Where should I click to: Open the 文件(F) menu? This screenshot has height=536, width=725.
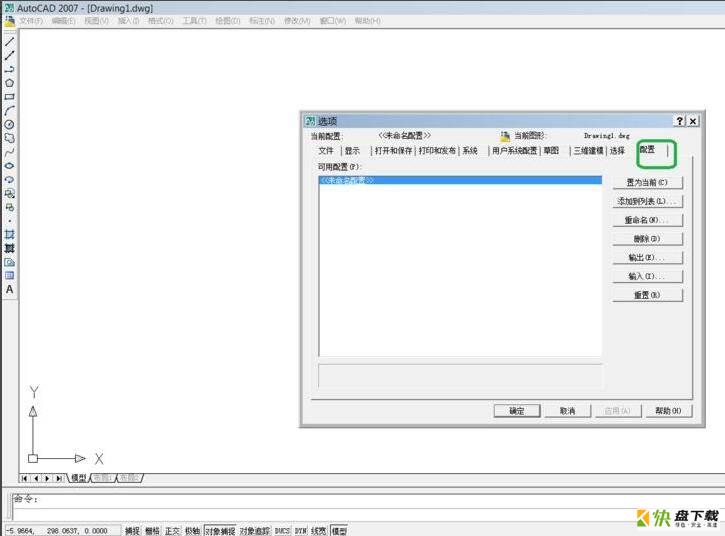point(31,21)
